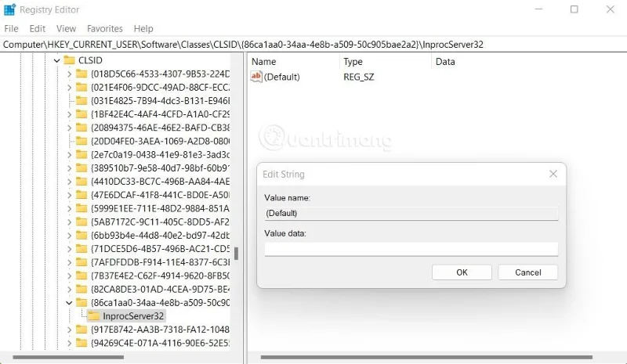Viewport: 627px width, 364px height.
Task: Select the {6bb93b4e-44d8-40e2 key
Action: [161, 236]
